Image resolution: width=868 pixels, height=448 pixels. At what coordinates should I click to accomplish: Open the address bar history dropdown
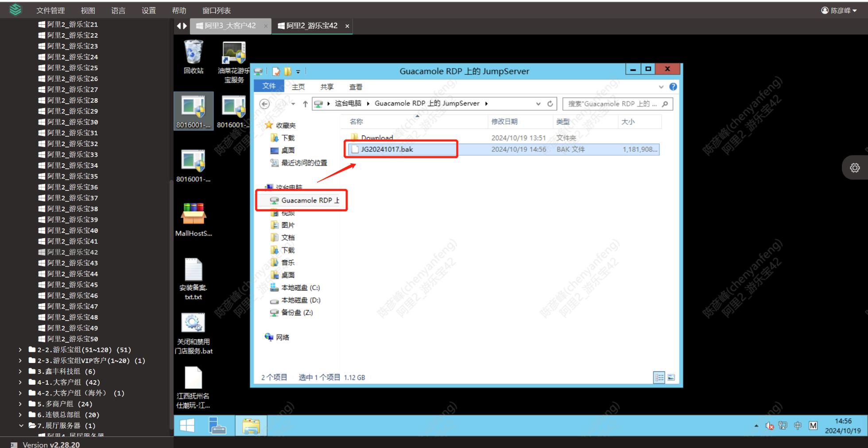click(x=538, y=104)
